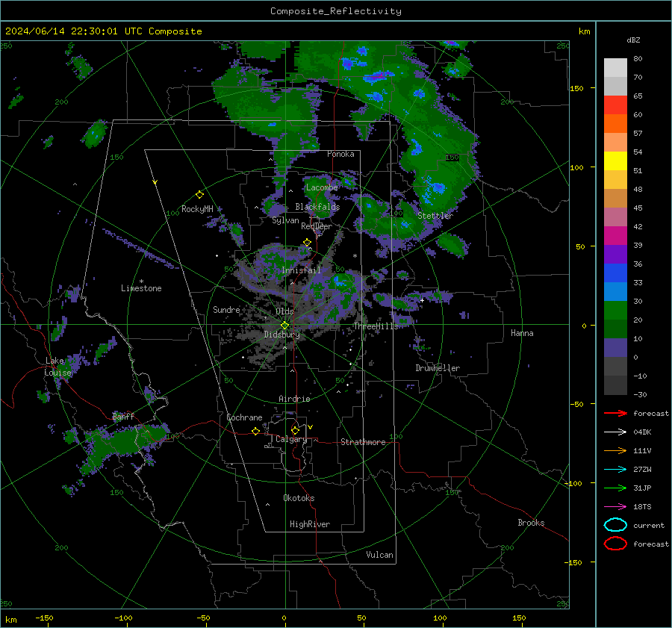Click the red forecast arrow in legend
672x628 pixels.
point(615,413)
